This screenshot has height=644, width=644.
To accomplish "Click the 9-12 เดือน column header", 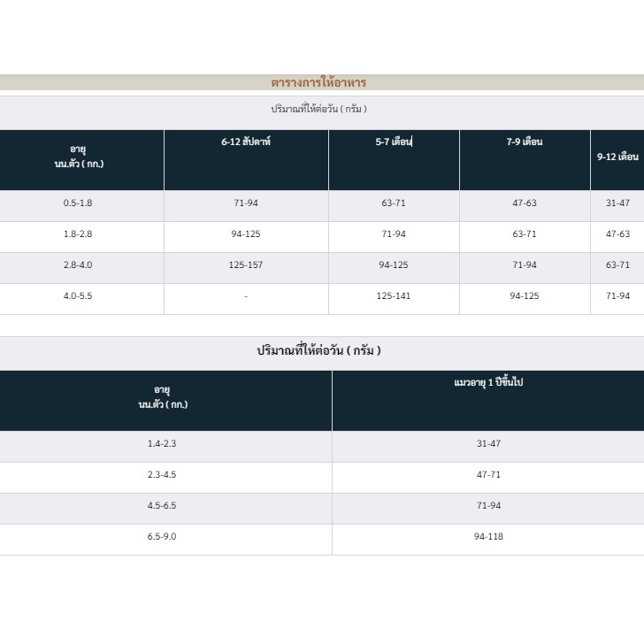I will [617, 160].
